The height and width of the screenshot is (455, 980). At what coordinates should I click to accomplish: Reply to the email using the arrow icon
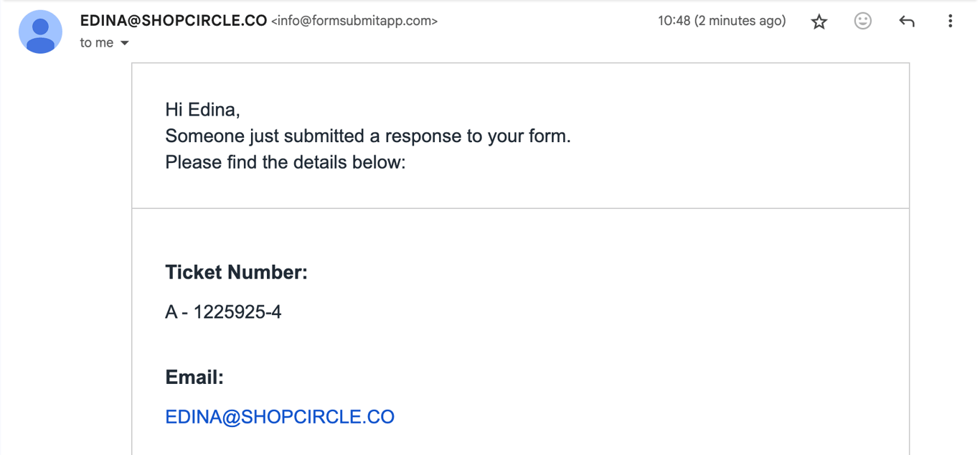[x=907, y=22]
